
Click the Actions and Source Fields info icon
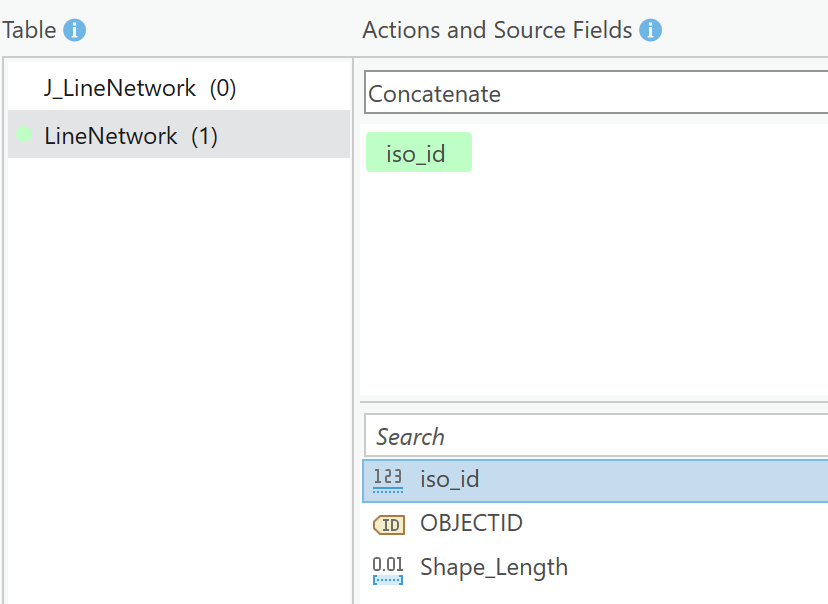651,30
